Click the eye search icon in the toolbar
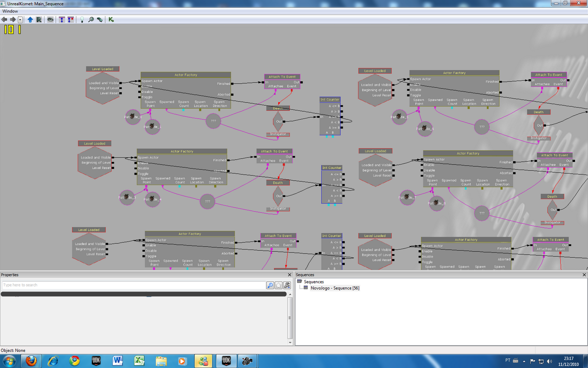 (x=50, y=20)
